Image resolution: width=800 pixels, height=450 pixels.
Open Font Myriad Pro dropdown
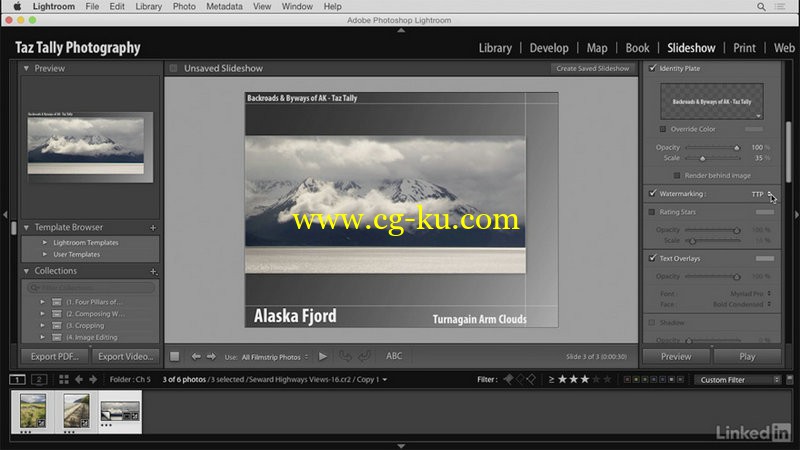tap(750, 293)
